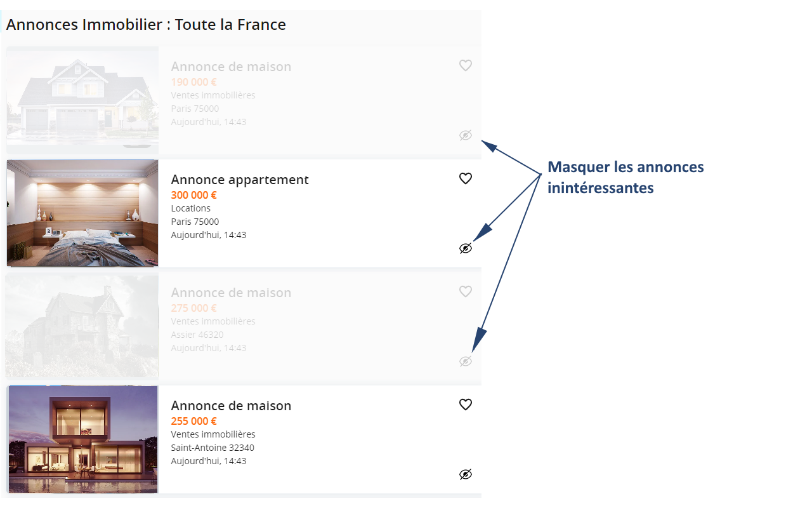Favorite the 190 000 € house listing
This screenshot has width=812, height=508.
[466, 65]
